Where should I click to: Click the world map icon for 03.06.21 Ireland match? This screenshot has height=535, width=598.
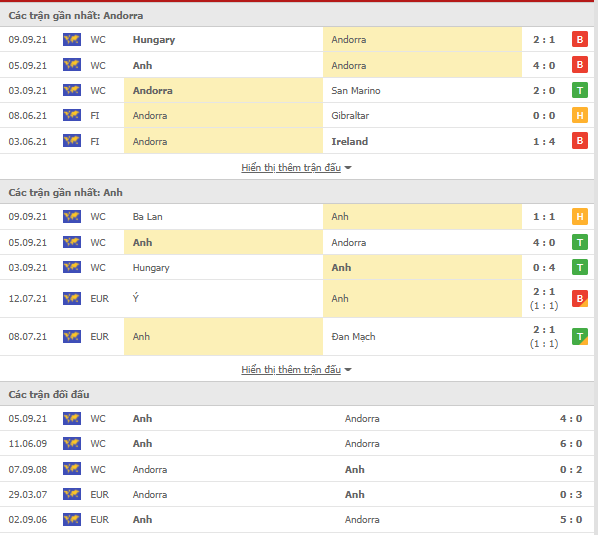pos(72,141)
